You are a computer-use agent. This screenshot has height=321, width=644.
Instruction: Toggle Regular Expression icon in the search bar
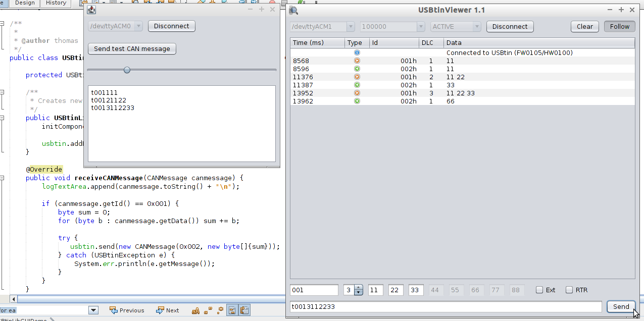221,310
